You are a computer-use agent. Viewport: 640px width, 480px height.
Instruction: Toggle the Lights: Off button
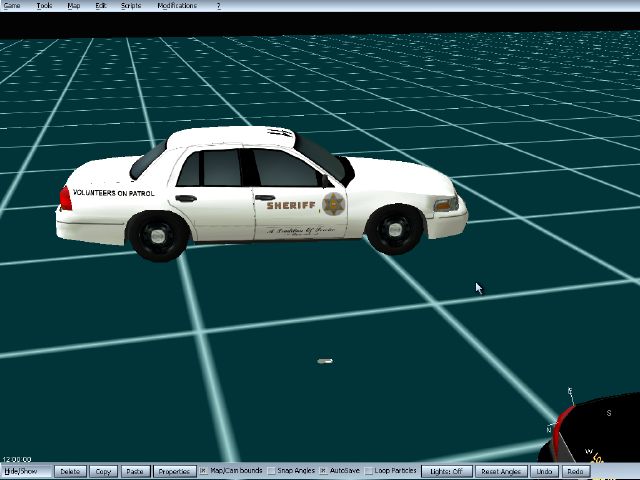(x=447, y=471)
